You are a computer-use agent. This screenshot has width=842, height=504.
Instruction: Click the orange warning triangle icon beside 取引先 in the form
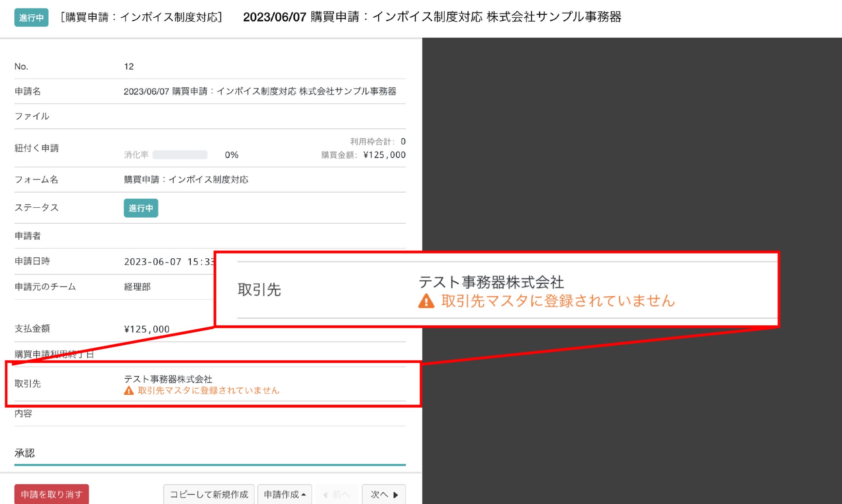click(129, 391)
